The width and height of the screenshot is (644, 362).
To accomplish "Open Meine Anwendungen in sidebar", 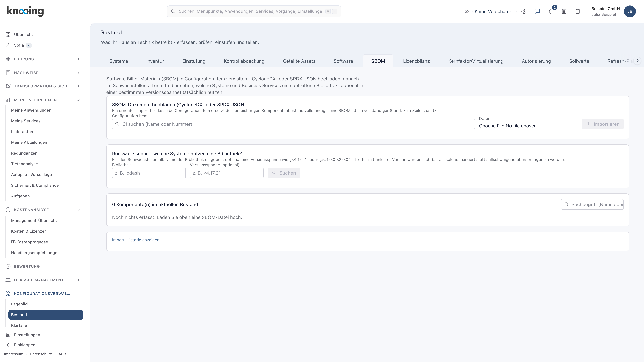I will [31, 110].
